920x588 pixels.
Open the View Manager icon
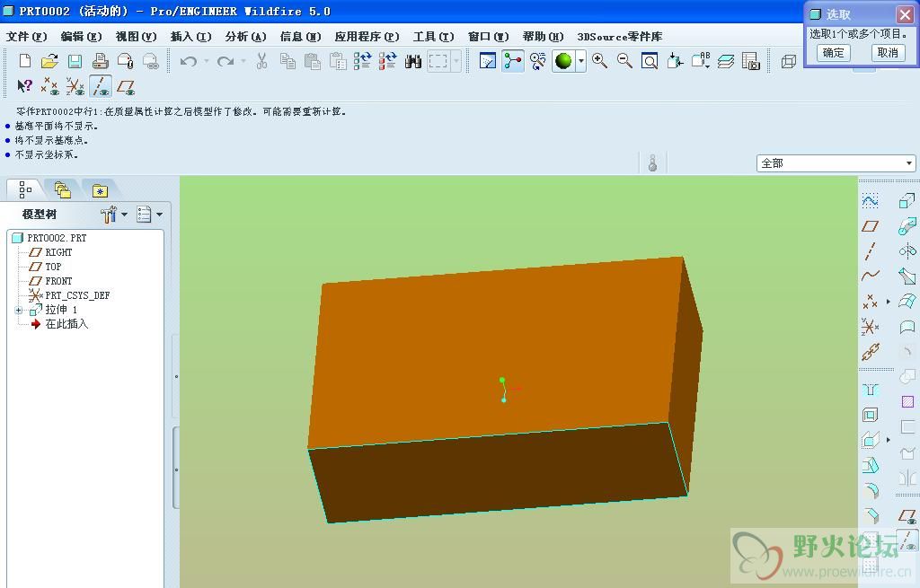point(750,61)
